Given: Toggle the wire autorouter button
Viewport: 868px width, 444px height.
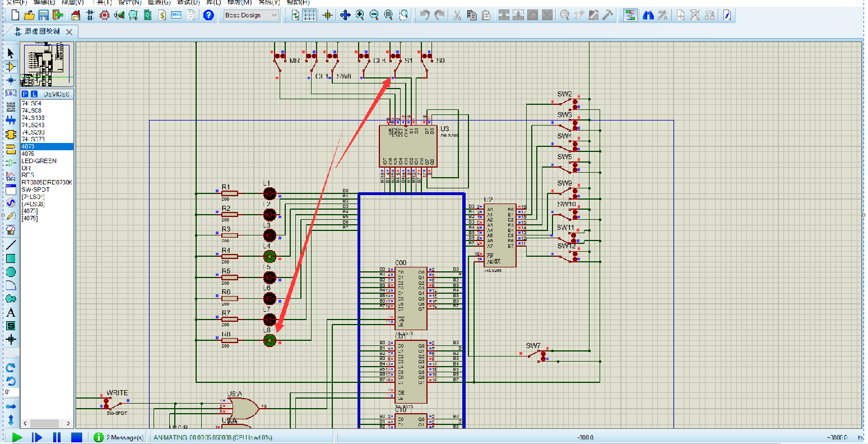Looking at the screenshot, I should click(630, 15).
